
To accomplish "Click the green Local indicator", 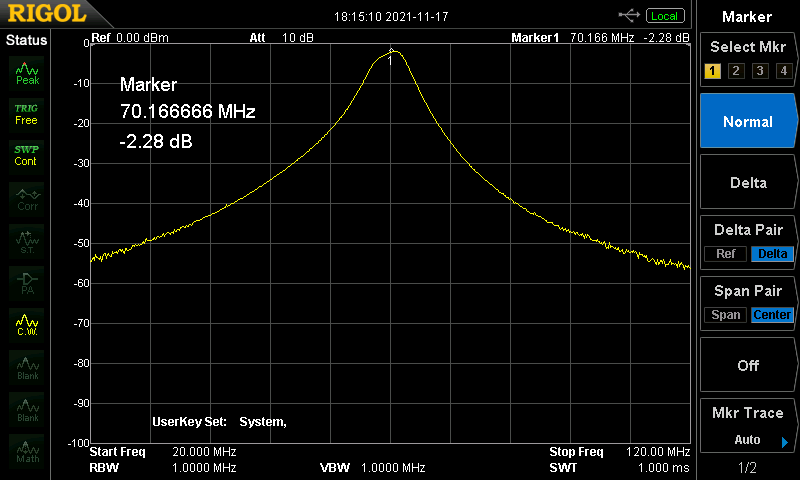I will [x=664, y=15].
